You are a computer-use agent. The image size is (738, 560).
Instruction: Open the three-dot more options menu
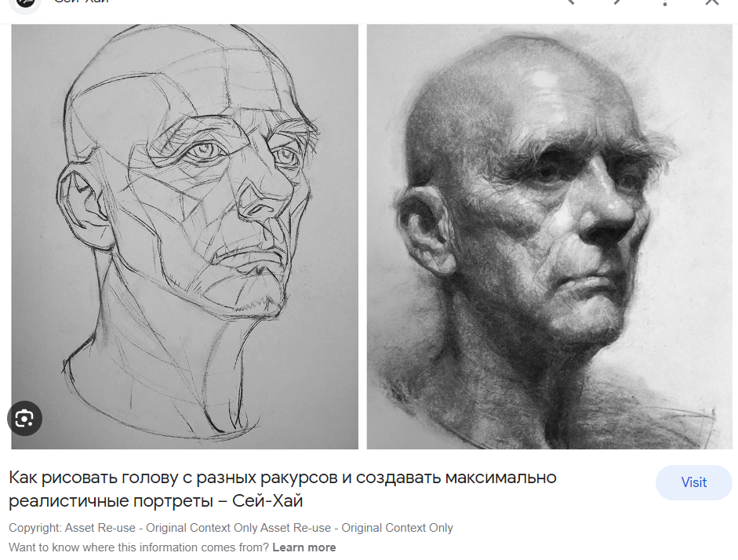(665, 2)
